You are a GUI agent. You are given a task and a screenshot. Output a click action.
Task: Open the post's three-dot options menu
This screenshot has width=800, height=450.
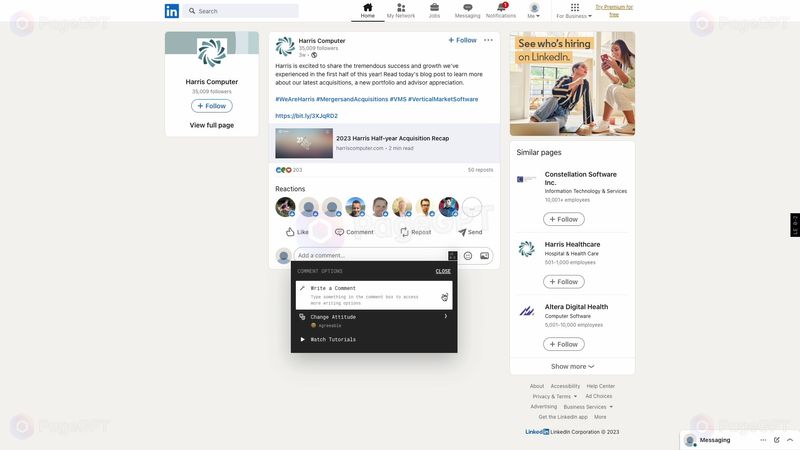tap(488, 40)
